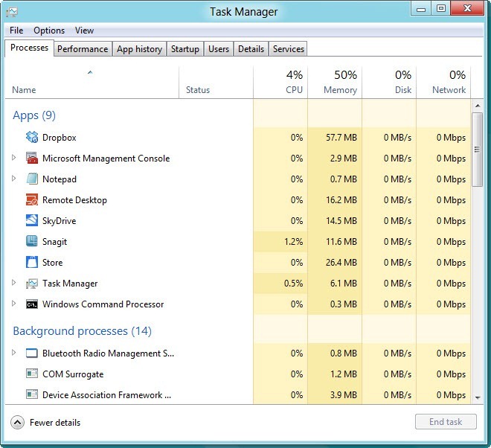This screenshot has width=491, height=448.
Task: Click Remote Desktop's 16.2 MB memory value
Action: coord(341,199)
